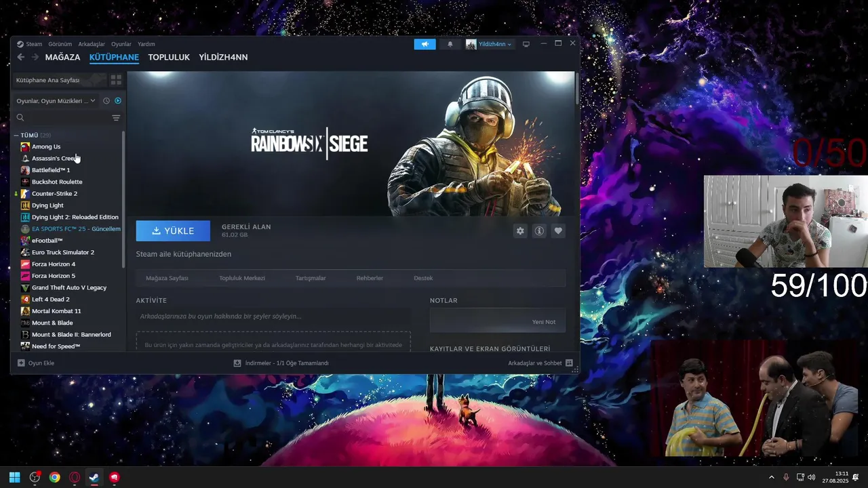Select eFootball in library
This screenshot has height=488, width=868.
(47, 241)
